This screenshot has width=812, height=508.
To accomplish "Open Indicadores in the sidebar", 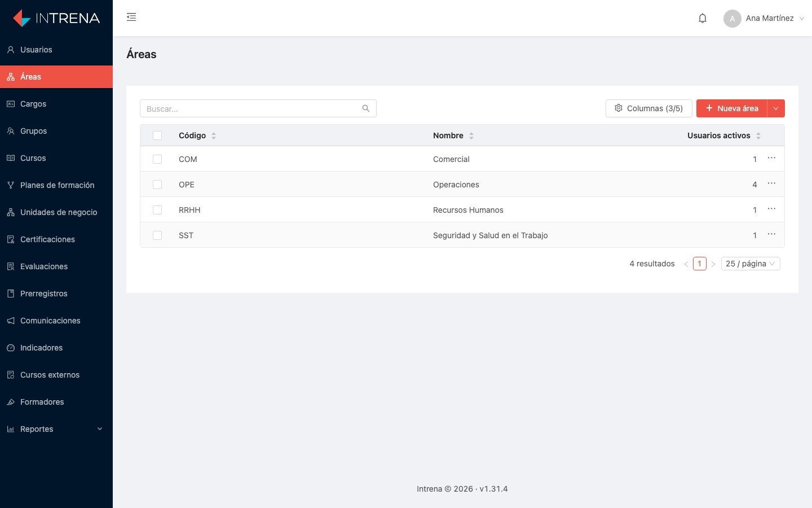I will point(56,348).
